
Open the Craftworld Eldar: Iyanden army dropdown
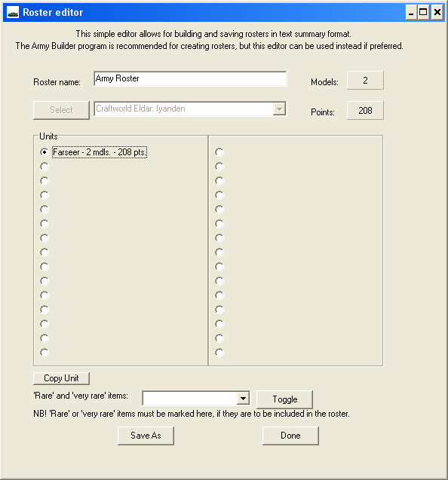point(279,109)
